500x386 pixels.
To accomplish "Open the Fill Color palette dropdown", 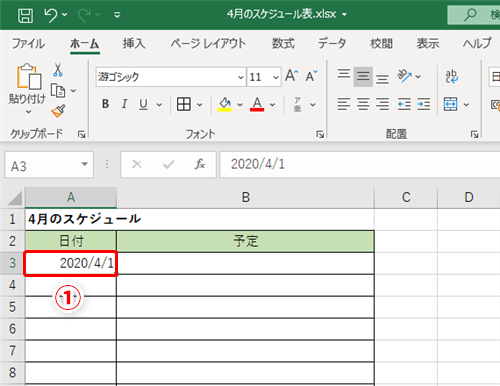I will coord(240,105).
